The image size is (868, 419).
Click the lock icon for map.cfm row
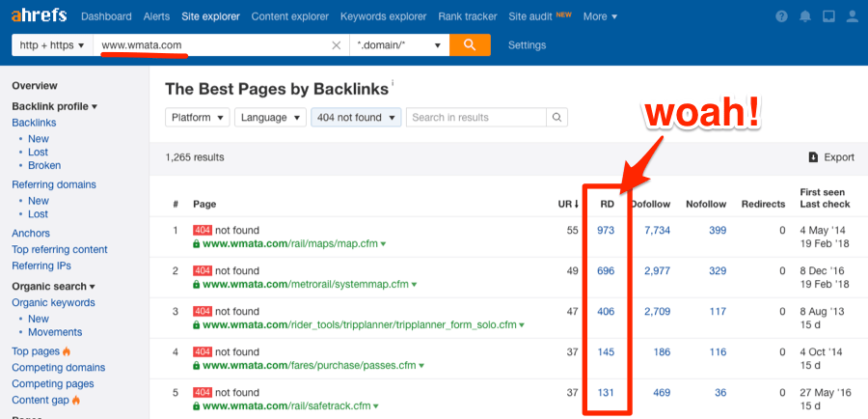pyautogui.click(x=196, y=244)
